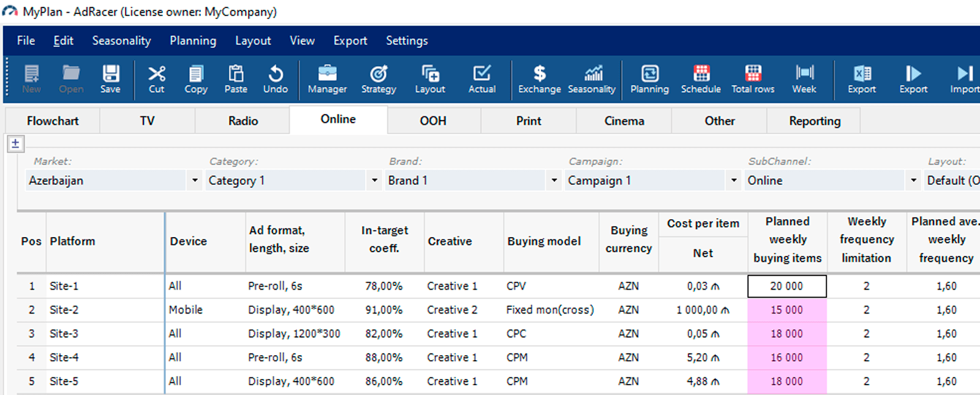
Task: Select the pink 15 000 cell for Site-2
Action: click(787, 310)
